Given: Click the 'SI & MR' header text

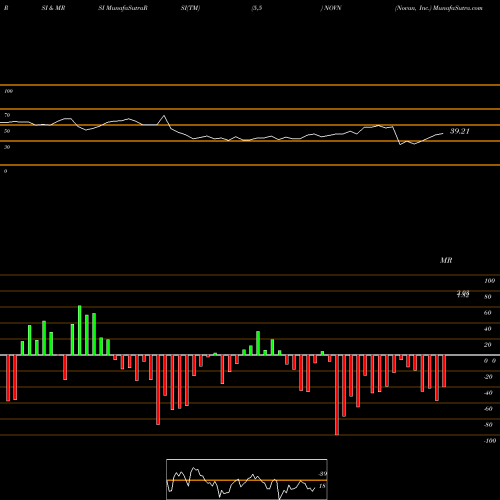Looking at the screenshot, I should point(53,8).
